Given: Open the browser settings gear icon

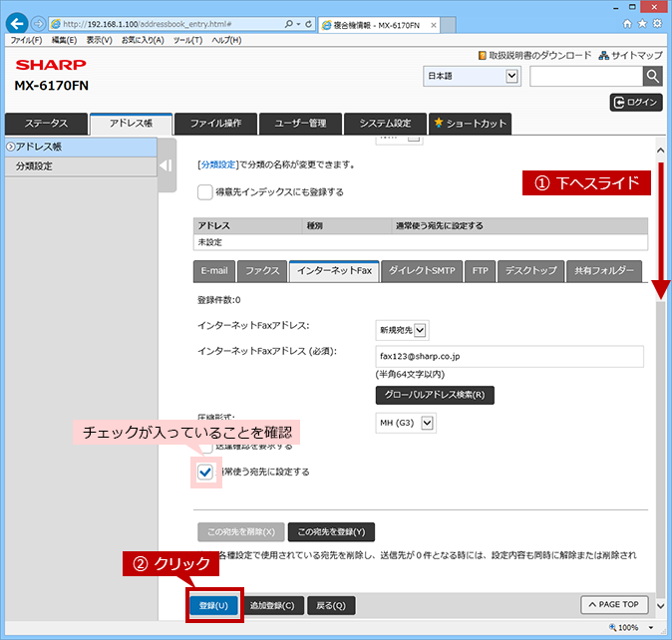Looking at the screenshot, I should (x=657, y=23).
